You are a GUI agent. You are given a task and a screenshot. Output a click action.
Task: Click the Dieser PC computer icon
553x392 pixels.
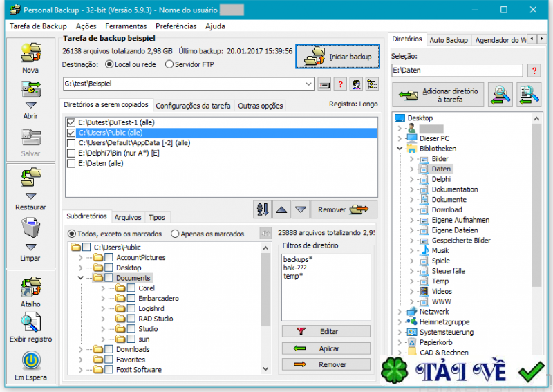pyautogui.click(x=411, y=138)
